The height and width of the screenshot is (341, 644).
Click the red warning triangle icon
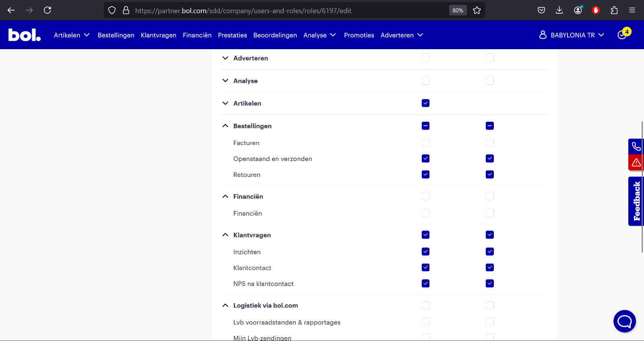click(x=636, y=162)
